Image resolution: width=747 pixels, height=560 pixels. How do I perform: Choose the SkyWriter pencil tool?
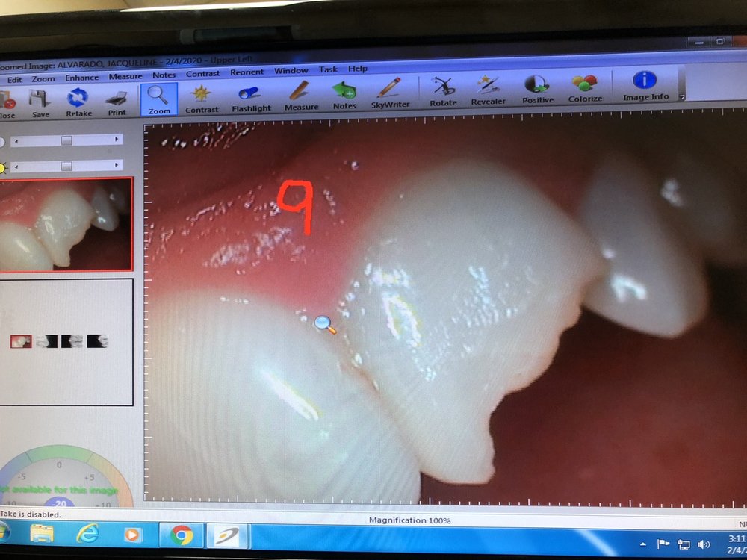(x=390, y=93)
